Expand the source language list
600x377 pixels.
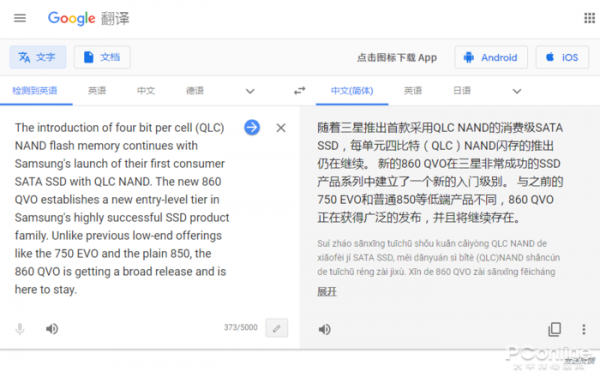pos(250,91)
